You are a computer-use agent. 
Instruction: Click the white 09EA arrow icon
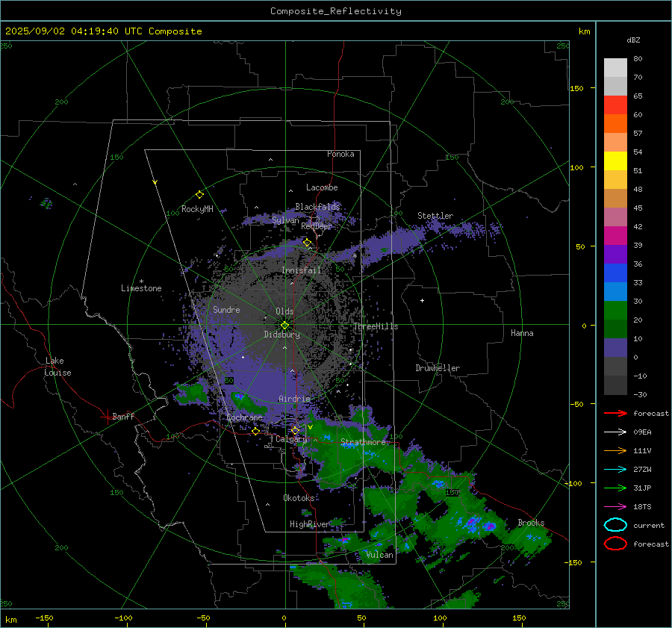pos(615,432)
